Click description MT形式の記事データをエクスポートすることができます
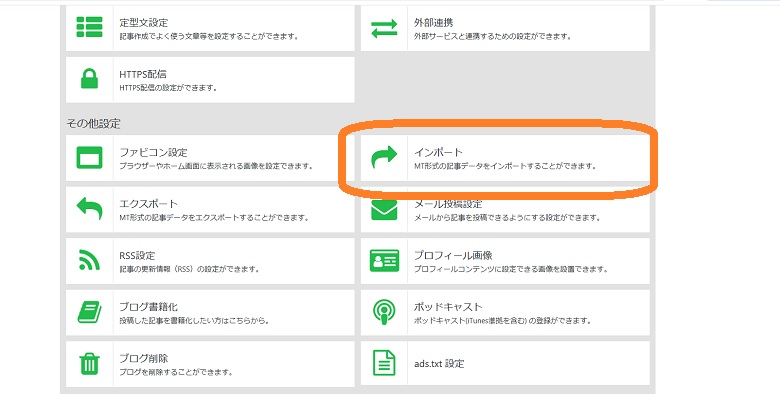Viewport: 780px width, 394px height. (214, 218)
